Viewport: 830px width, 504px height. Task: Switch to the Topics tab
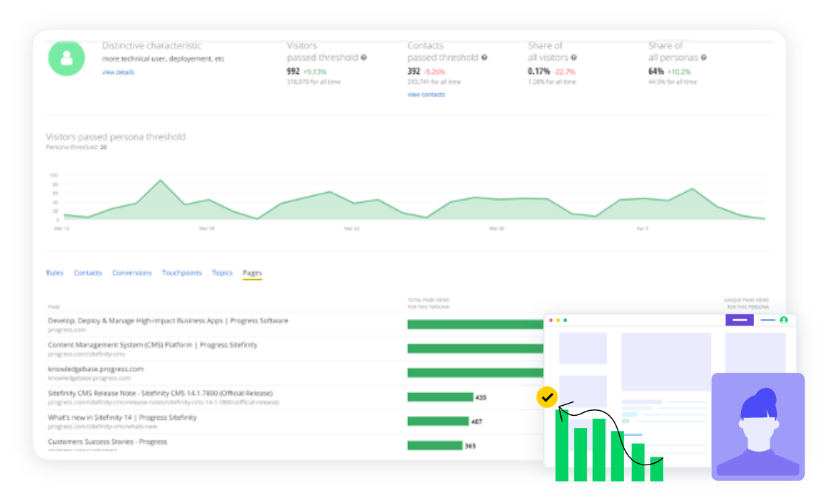click(222, 273)
